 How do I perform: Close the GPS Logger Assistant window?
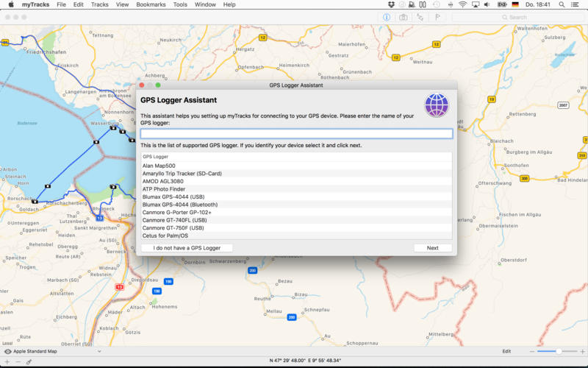pyautogui.click(x=142, y=85)
